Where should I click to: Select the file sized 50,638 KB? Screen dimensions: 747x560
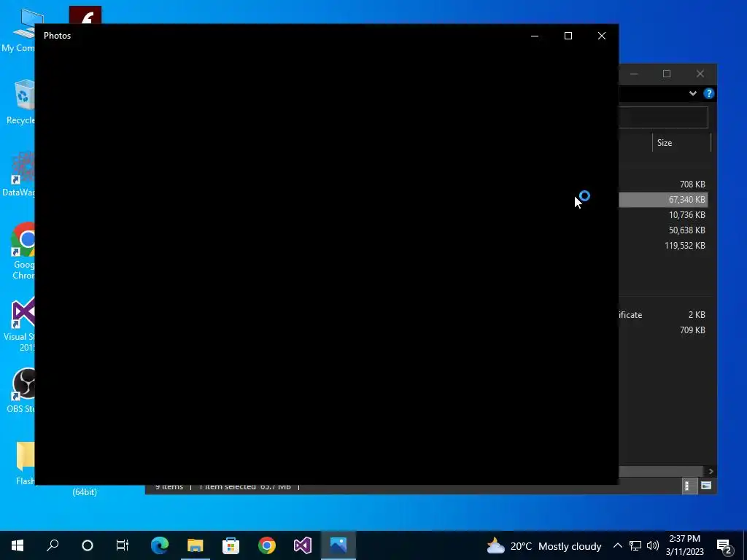pyautogui.click(x=663, y=230)
